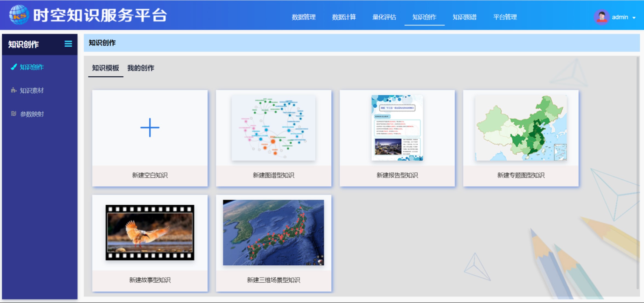Open 平台管理 menu item
The height and width of the screenshot is (303, 644).
pyautogui.click(x=505, y=17)
